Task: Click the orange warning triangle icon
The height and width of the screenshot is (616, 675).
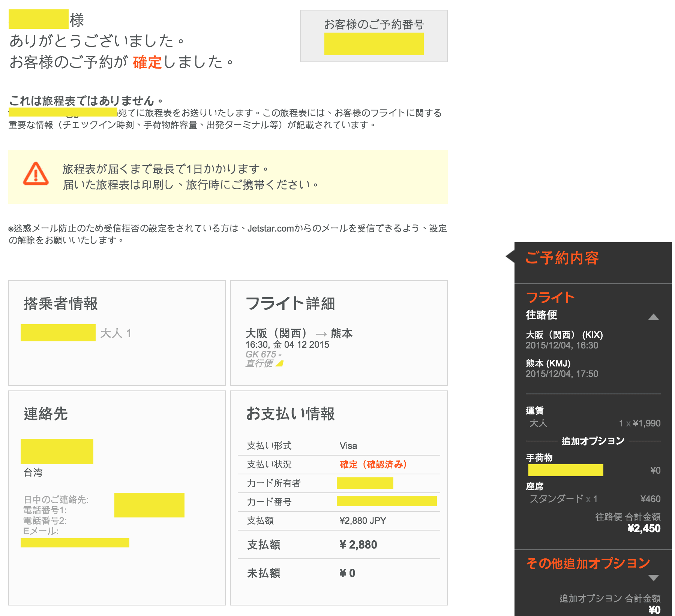Action: [x=36, y=174]
